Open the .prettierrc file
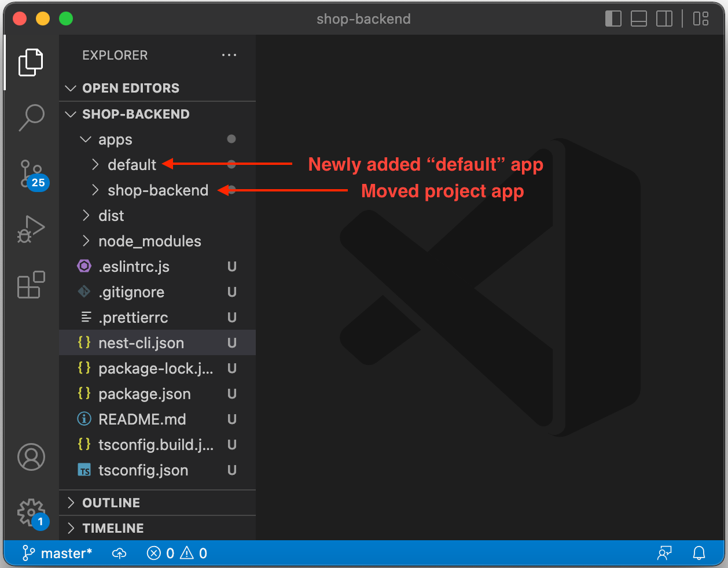Image resolution: width=728 pixels, height=568 pixels. tap(157, 318)
